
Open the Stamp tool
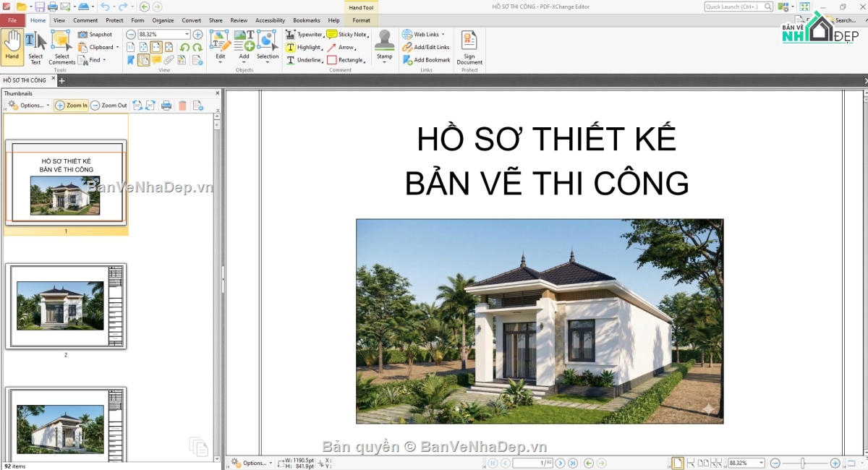pyautogui.click(x=384, y=45)
